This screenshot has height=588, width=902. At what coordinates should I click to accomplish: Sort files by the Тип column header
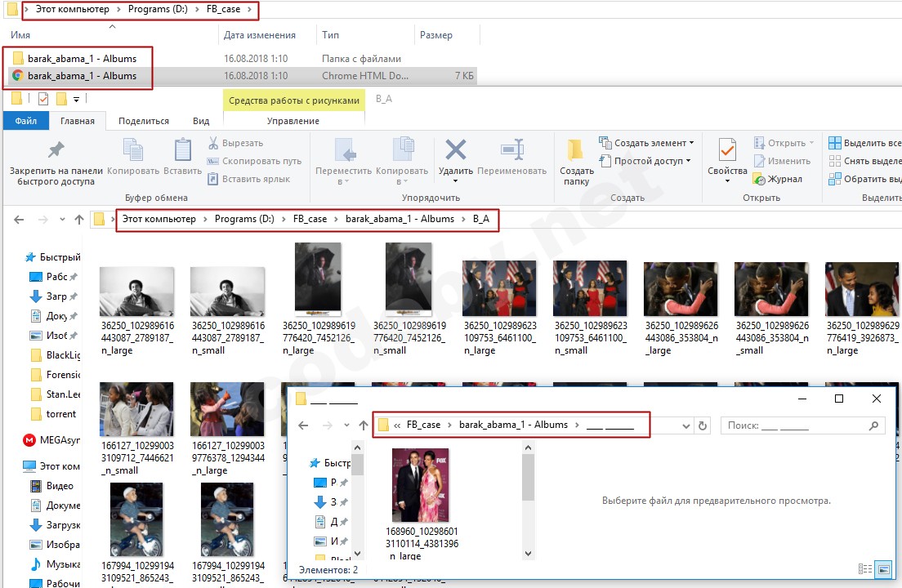331,35
